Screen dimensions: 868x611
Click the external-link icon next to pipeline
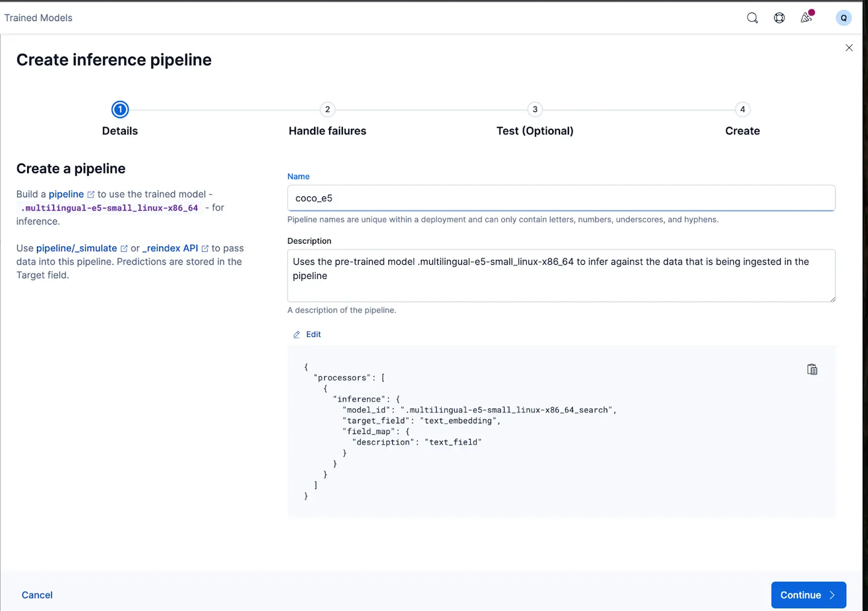pyautogui.click(x=91, y=195)
